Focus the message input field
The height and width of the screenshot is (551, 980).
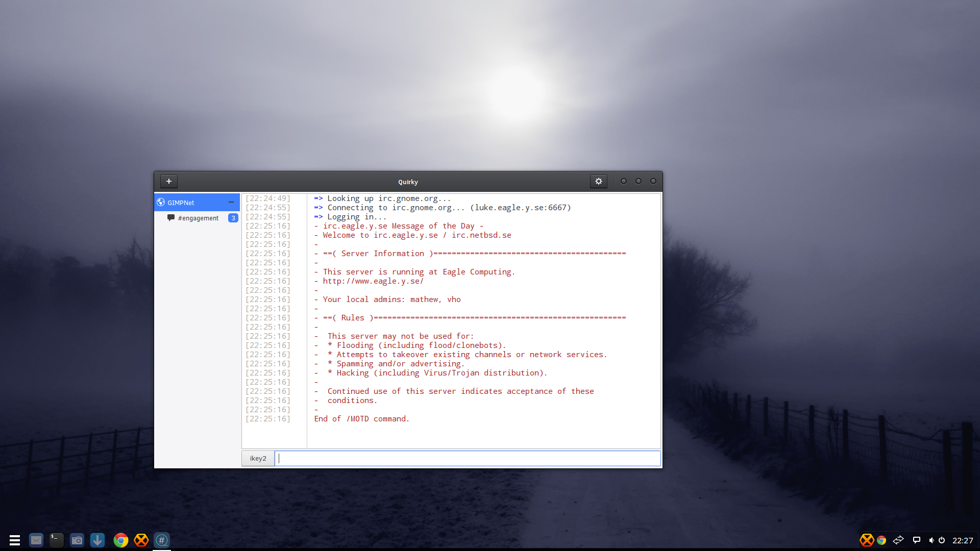coord(468,458)
